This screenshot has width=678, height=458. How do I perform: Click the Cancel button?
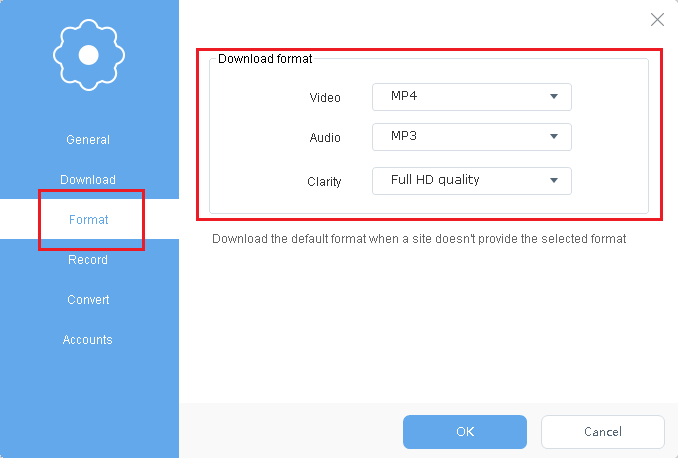coord(603,432)
